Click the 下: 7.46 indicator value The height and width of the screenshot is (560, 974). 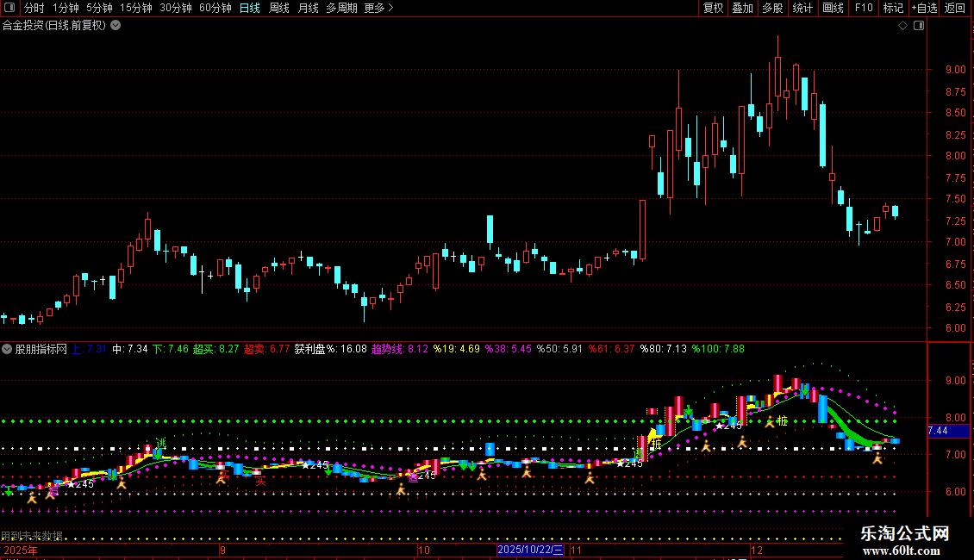(x=171, y=349)
